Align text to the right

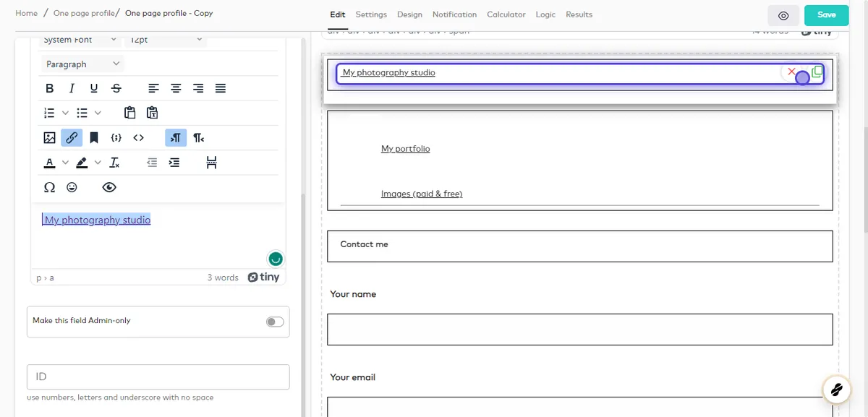click(x=198, y=88)
